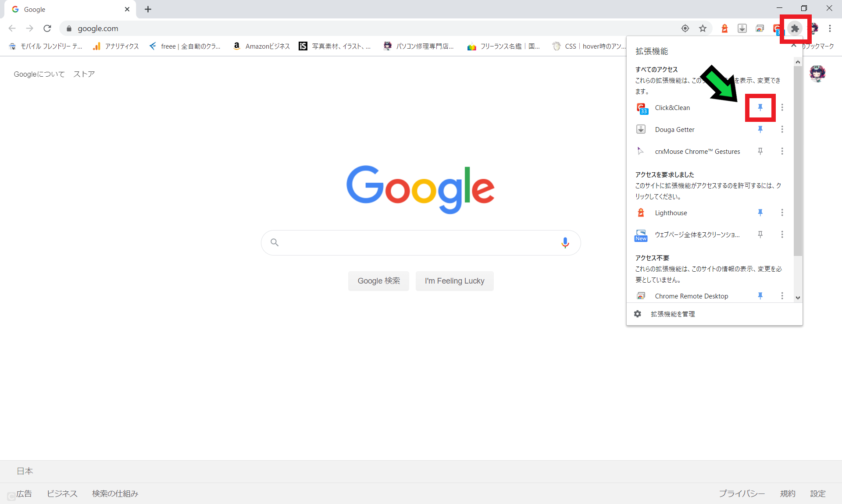The height and width of the screenshot is (504, 842).
Task: Click the Douga Getter download icon in toolbar
Action: tap(742, 28)
